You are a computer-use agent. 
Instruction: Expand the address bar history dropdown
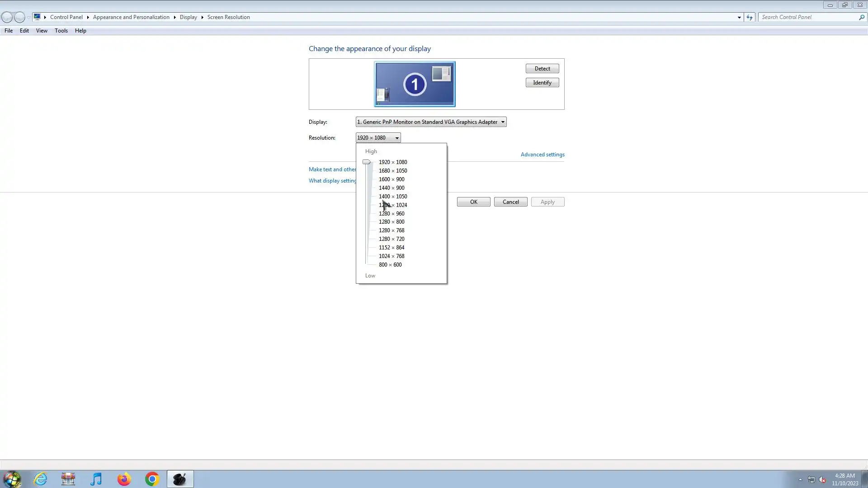click(739, 17)
